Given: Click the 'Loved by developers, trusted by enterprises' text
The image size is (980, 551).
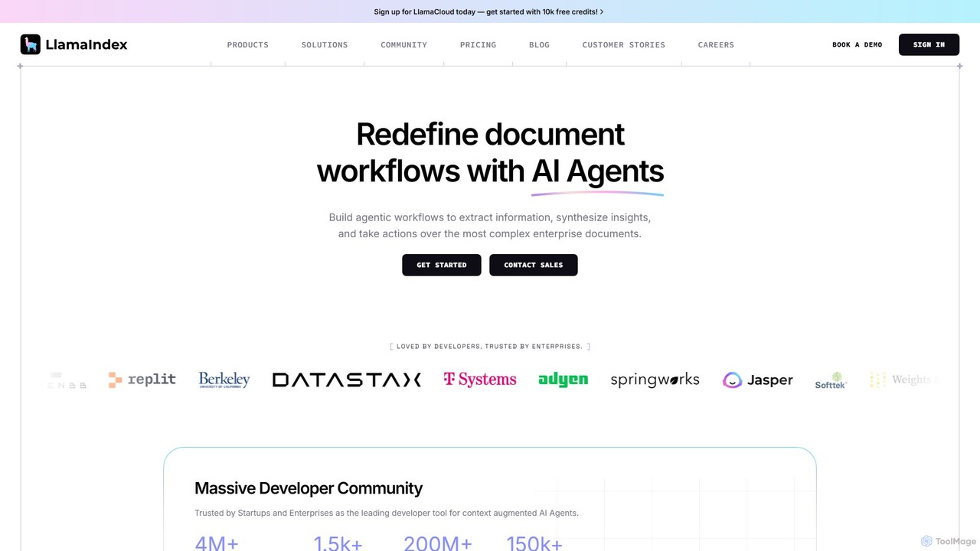Looking at the screenshot, I should pos(490,347).
